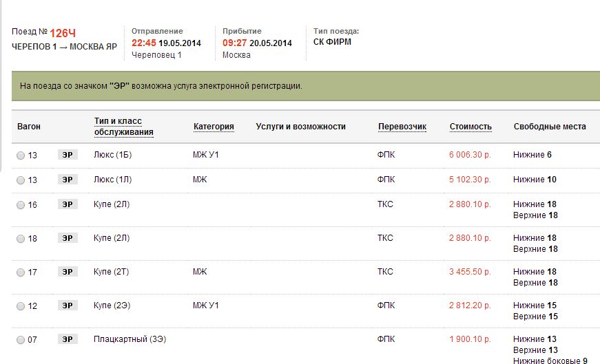Open 'Тип и класс обслуживания' column header
Image resolution: width=600 pixels, height=364 pixels.
pos(123,127)
